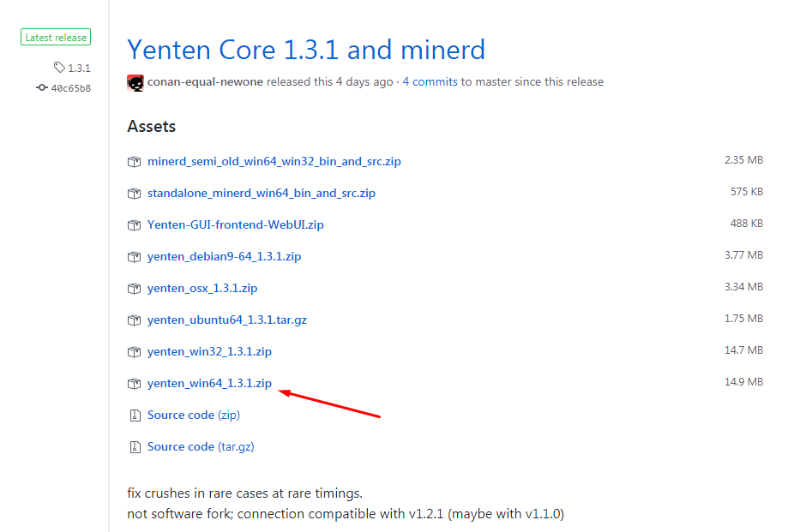Download yenten_debian9-64_1.3.1.zip

[224, 256]
